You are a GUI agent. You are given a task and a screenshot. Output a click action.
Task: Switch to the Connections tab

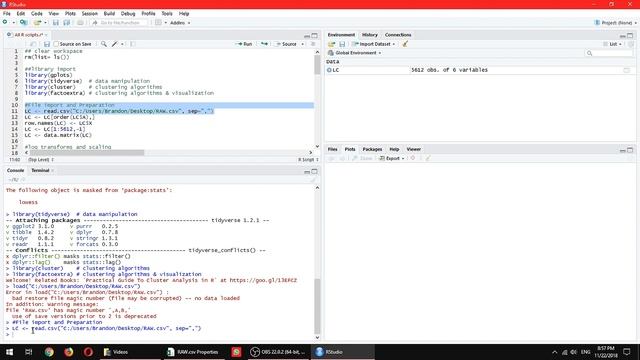pyautogui.click(x=398, y=35)
